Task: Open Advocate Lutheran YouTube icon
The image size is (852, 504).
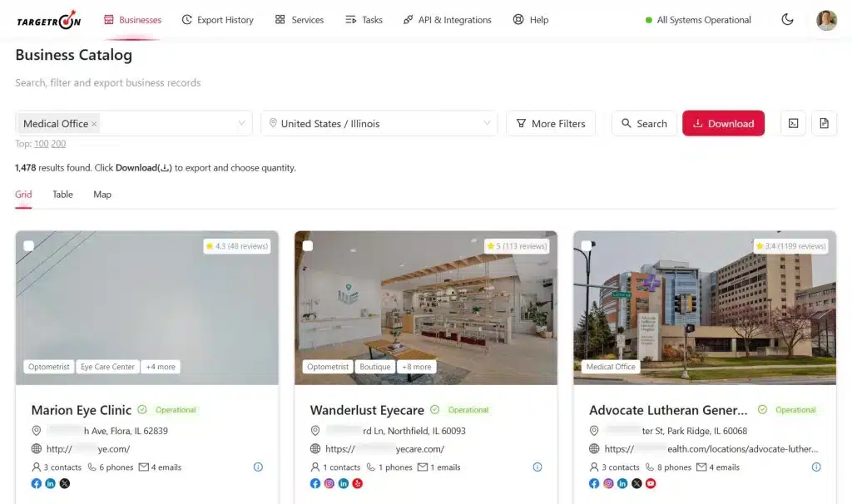Action: (651, 483)
